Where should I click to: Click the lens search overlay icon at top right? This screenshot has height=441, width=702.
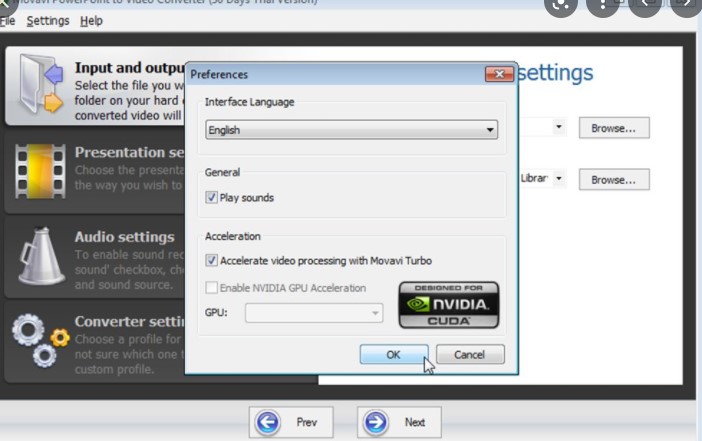click(x=561, y=4)
